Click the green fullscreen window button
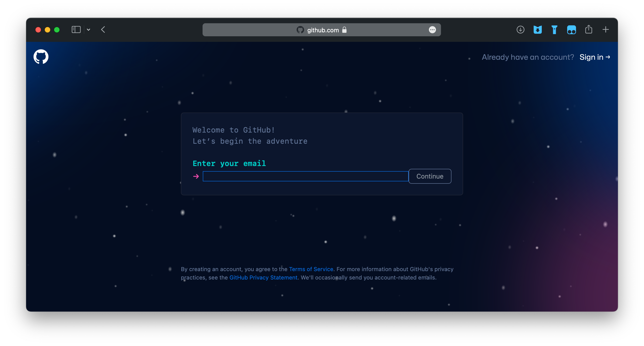Screen dimensions: 644x346 point(57,30)
